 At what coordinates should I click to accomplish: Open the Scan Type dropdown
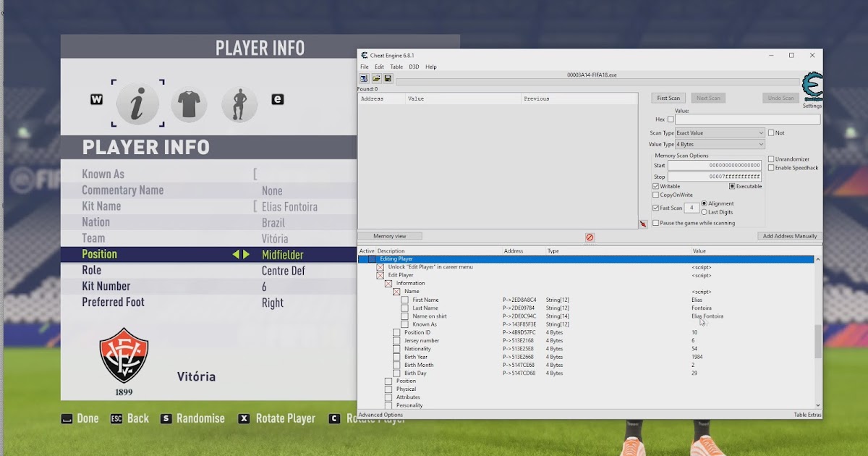720,133
